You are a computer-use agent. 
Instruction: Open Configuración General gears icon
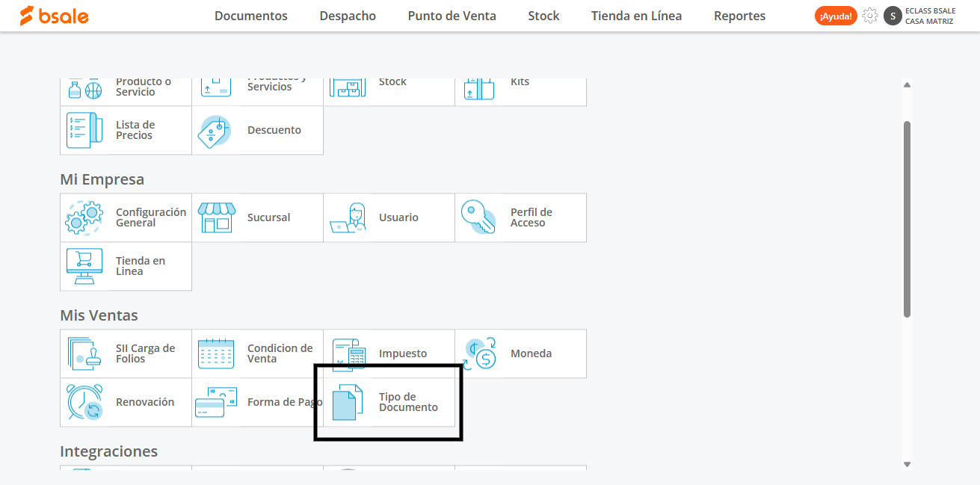[x=84, y=217]
